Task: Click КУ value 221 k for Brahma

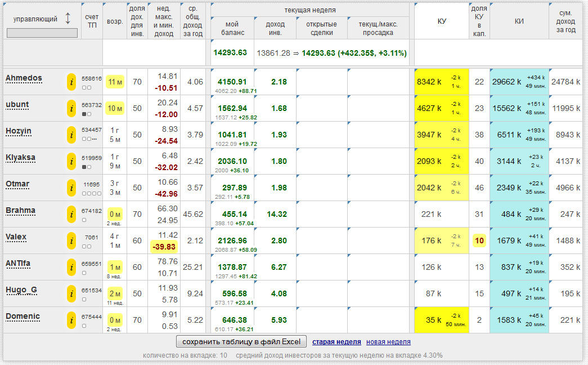Action: [431, 214]
